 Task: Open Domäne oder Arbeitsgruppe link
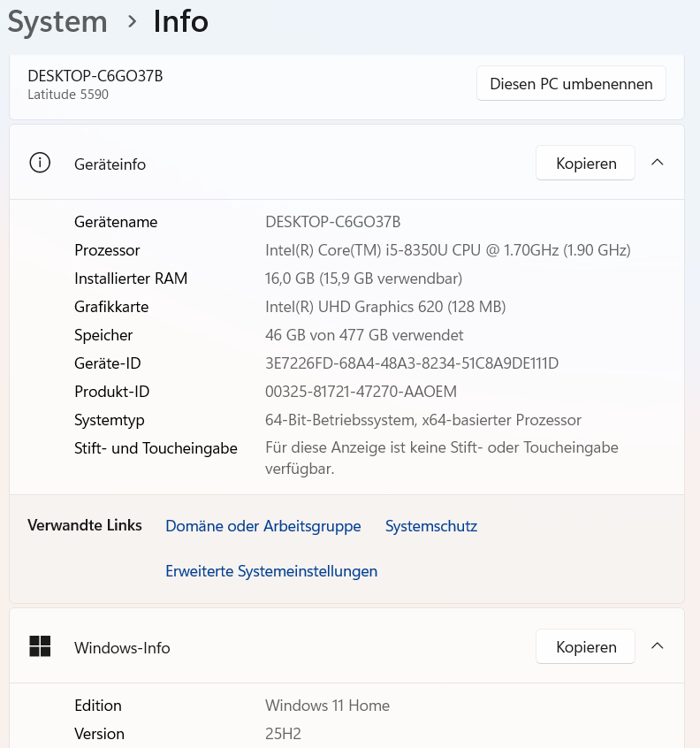pyautogui.click(x=263, y=526)
